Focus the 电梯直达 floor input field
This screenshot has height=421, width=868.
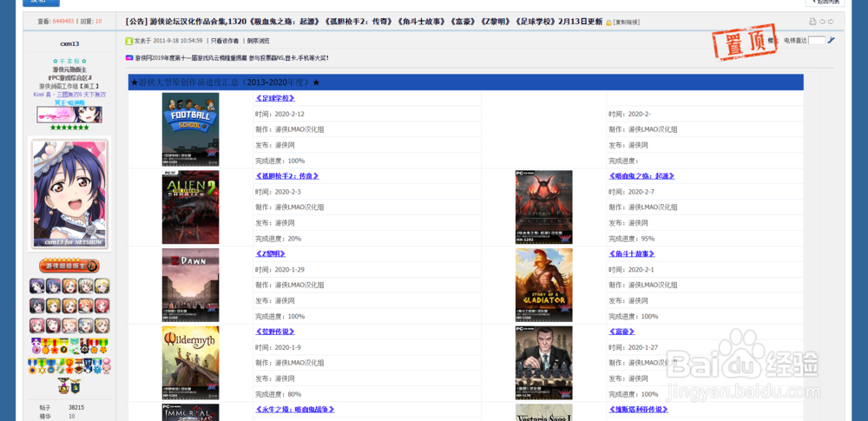817,41
